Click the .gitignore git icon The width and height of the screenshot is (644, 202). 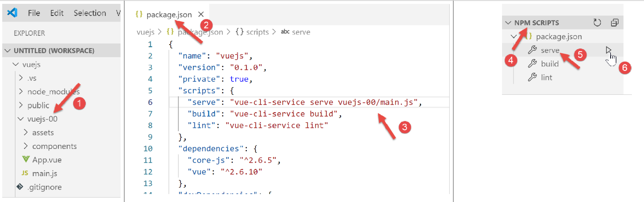(x=20, y=187)
